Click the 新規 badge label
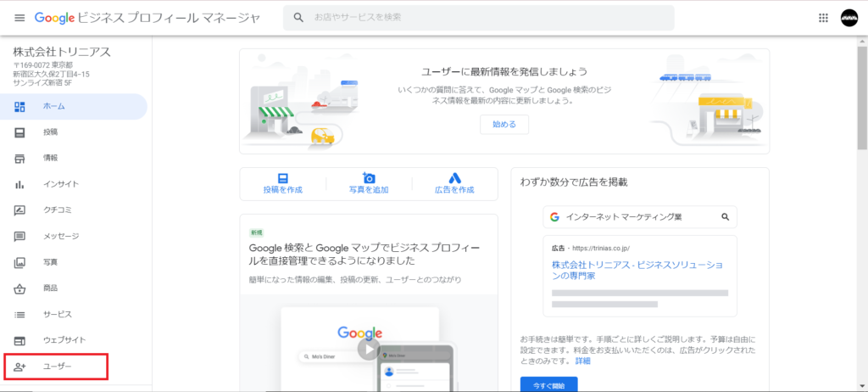 pyautogui.click(x=256, y=232)
